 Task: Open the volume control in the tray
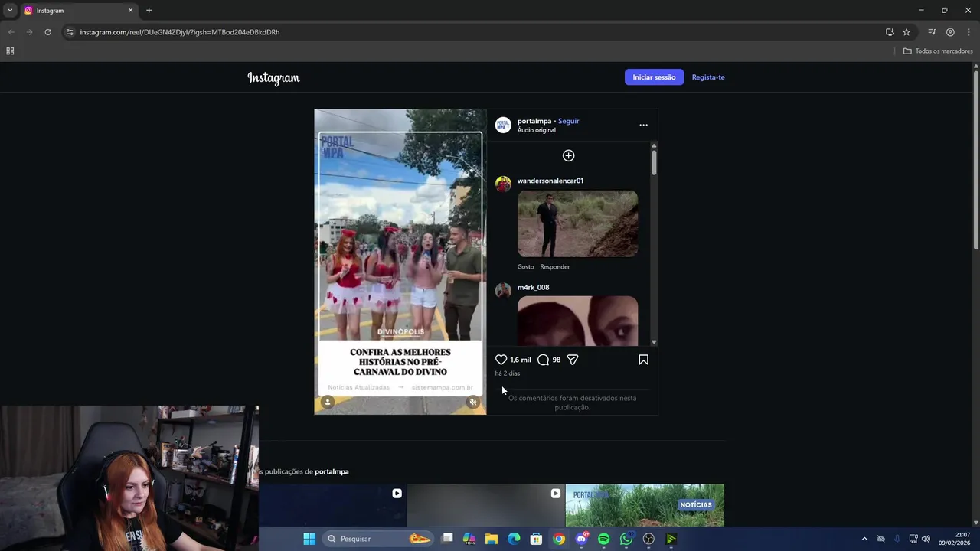tap(926, 539)
